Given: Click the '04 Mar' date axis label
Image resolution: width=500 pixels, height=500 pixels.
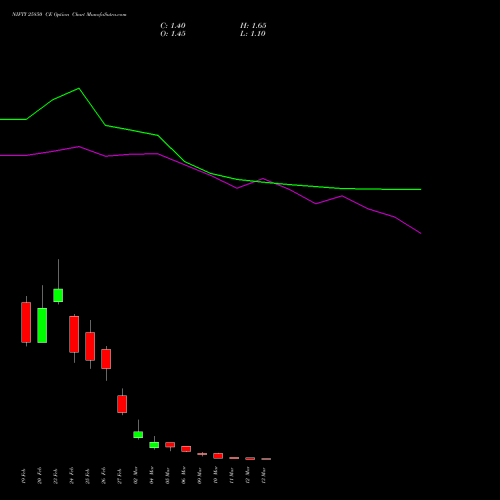Looking at the screenshot, I should click(151, 476).
